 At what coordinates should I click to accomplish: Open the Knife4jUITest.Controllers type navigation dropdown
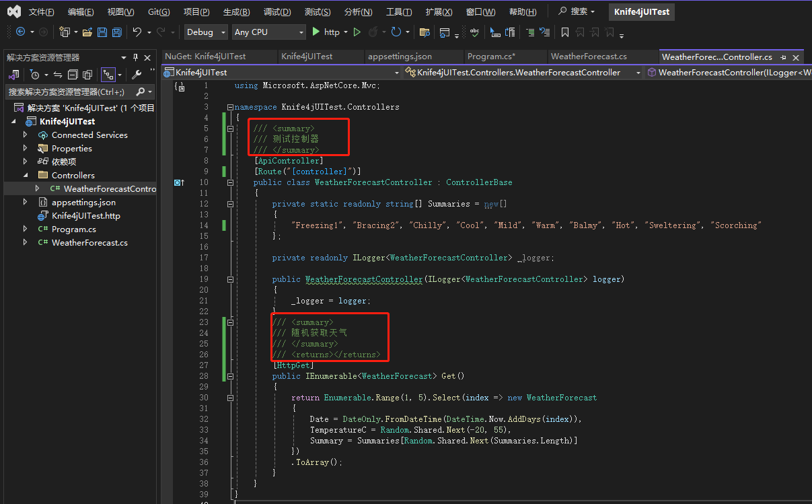523,72
